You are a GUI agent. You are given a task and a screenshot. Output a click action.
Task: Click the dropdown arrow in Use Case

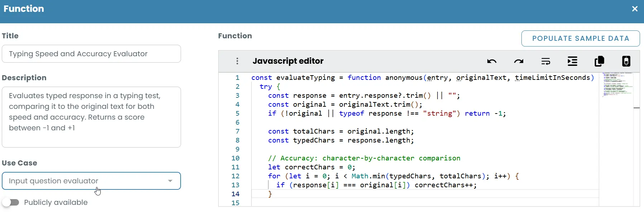(x=170, y=181)
